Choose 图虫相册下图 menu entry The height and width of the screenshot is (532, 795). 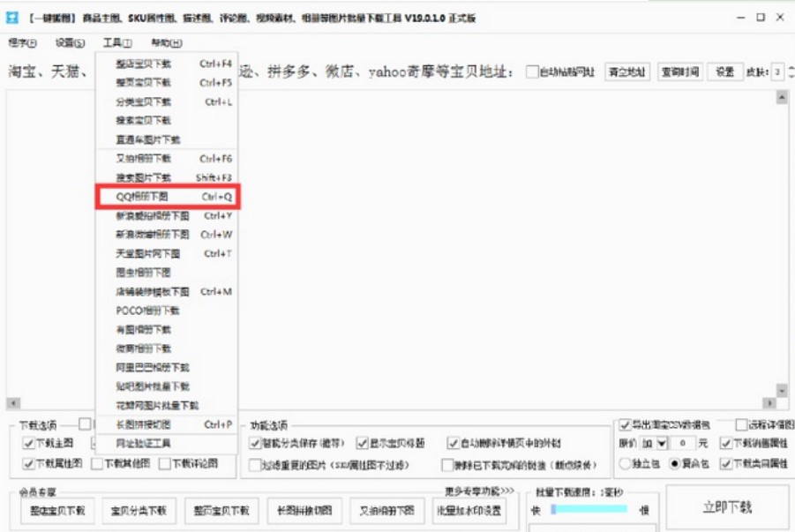pyautogui.click(x=167, y=273)
